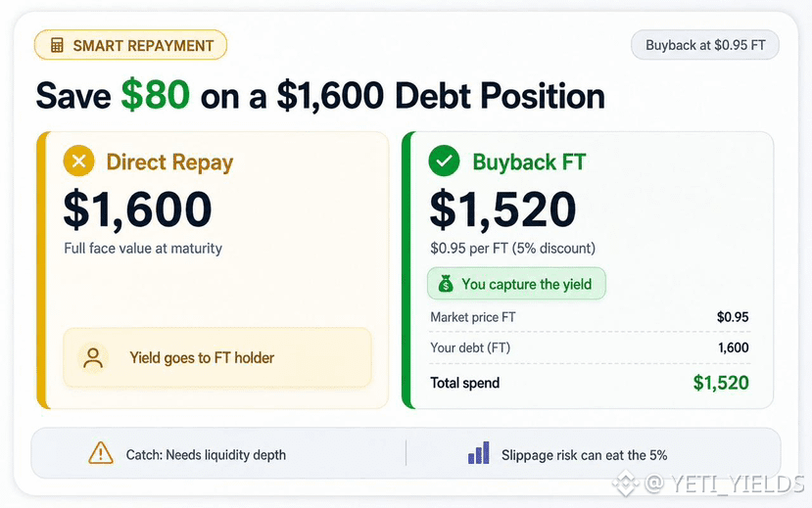Screen dimensions: 812x508
Task: Click the Market price FT row
Action: coord(590,317)
